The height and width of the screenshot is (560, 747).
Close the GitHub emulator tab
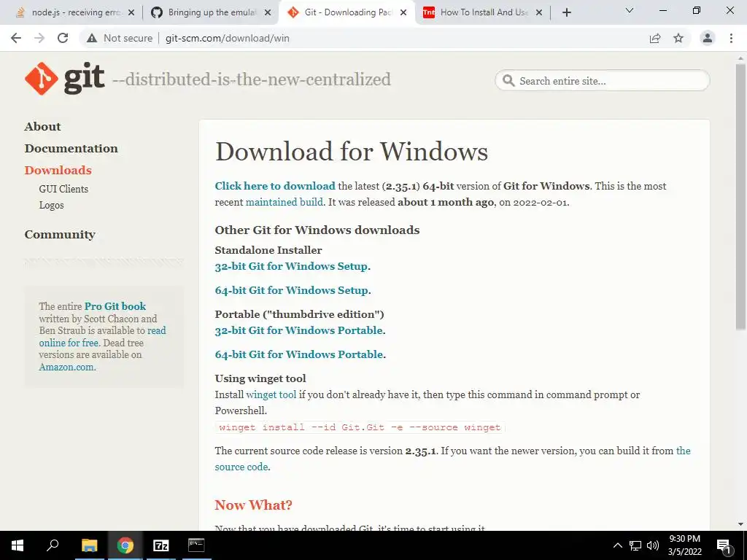tap(268, 13)
